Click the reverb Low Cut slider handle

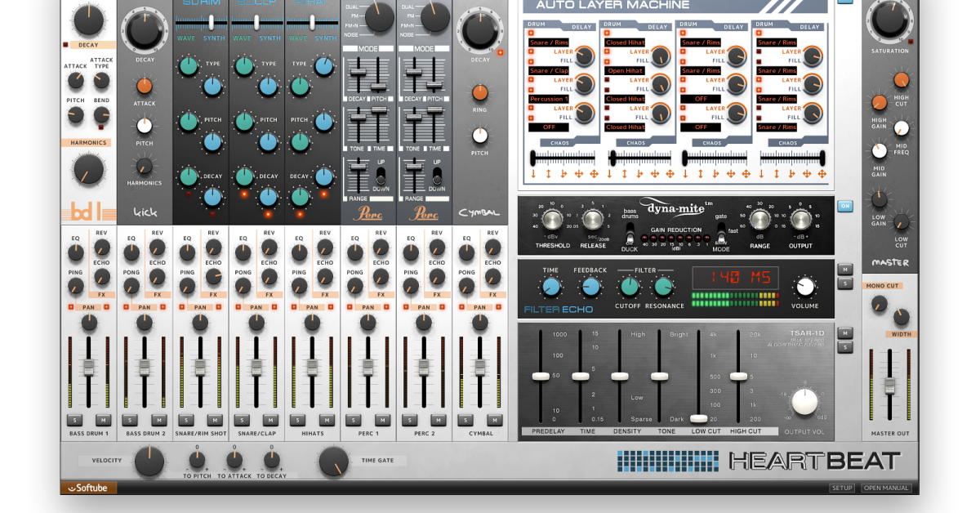point(698,418)
